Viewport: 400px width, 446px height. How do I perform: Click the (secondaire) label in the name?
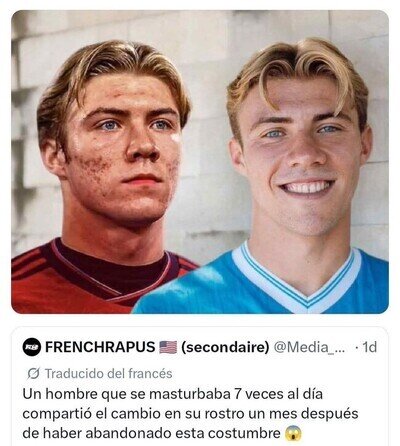coord(225,347)
